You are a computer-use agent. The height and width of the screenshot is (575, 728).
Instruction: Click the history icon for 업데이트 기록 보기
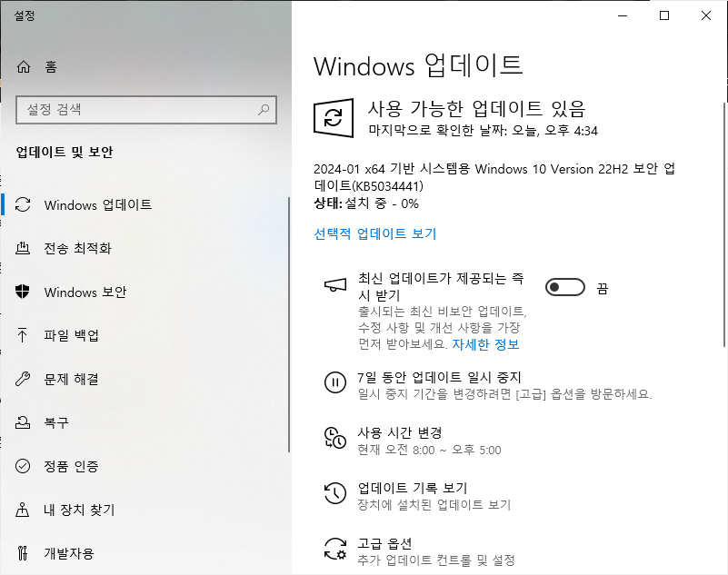click(x=334, y=493)
